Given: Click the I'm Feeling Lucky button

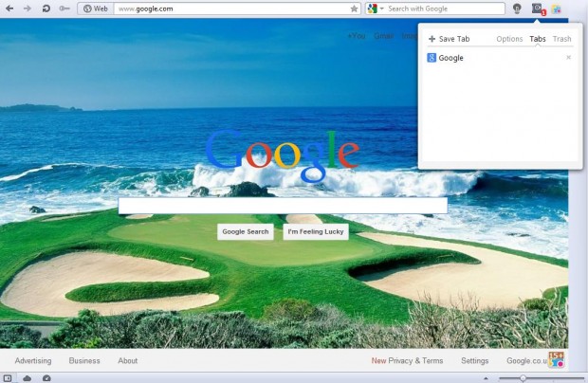Looking at the screenshot, I should pyautogui.click(x=316, y=232).
